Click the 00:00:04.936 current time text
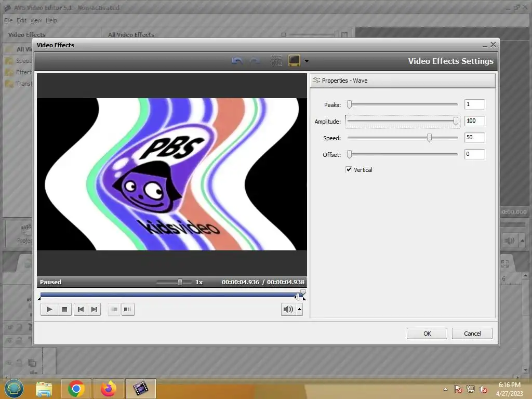 pyautogui.click(x=240, y=282)
